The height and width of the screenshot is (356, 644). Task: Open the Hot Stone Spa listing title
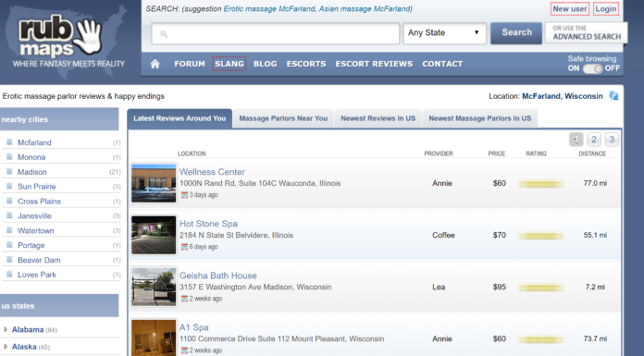tap(208, 224)
